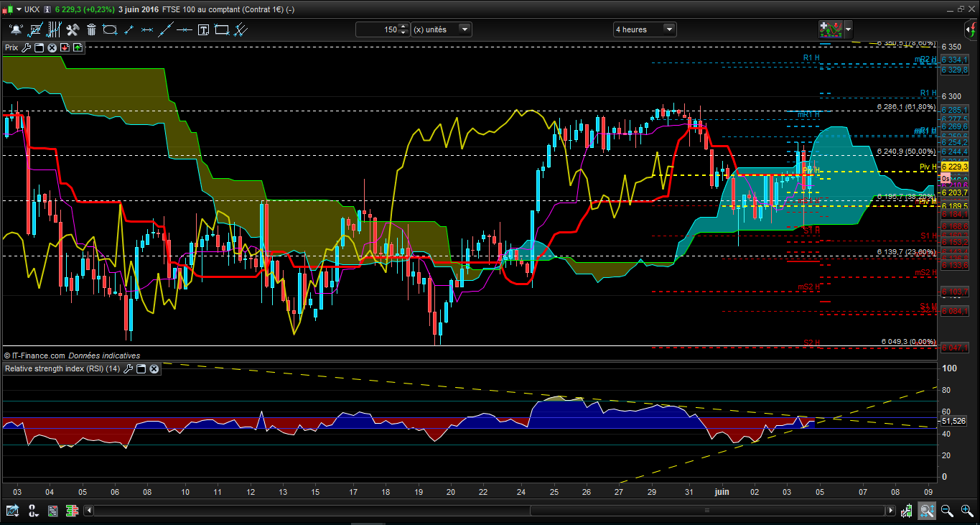This screenshot has width=980, height=525.
Task: Click the bottom colored list icon
Action: pyautogui.click(x=52, y=511)
